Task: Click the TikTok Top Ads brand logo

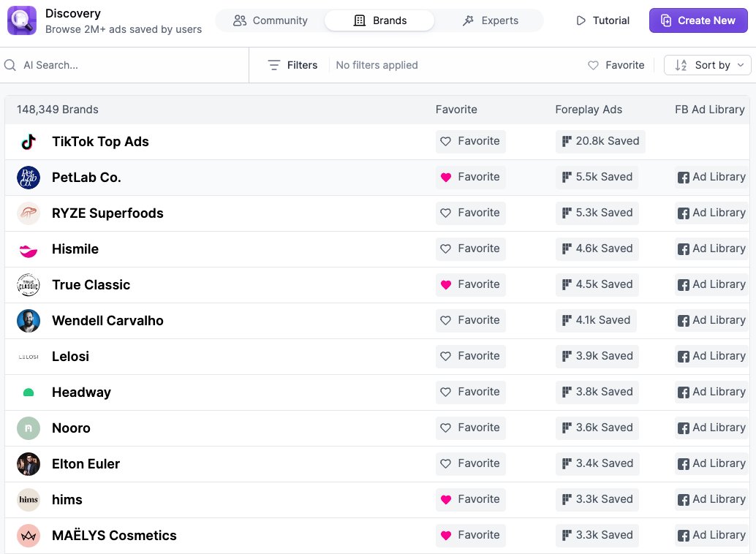Action: (29, 142)
